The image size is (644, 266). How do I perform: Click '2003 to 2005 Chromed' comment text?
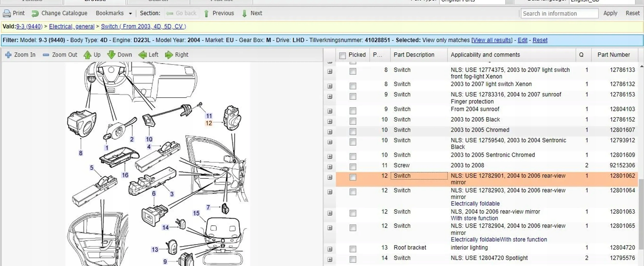[x=480, y=130]
